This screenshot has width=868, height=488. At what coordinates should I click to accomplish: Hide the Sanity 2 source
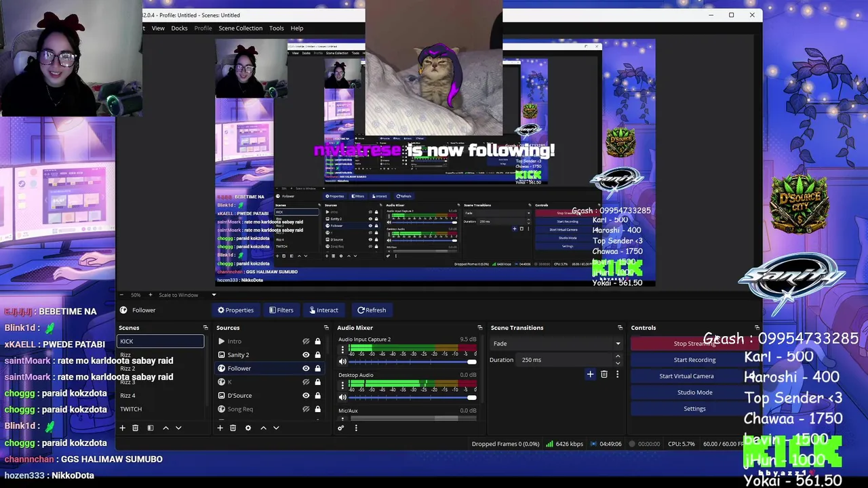click(x=306, y=355)
